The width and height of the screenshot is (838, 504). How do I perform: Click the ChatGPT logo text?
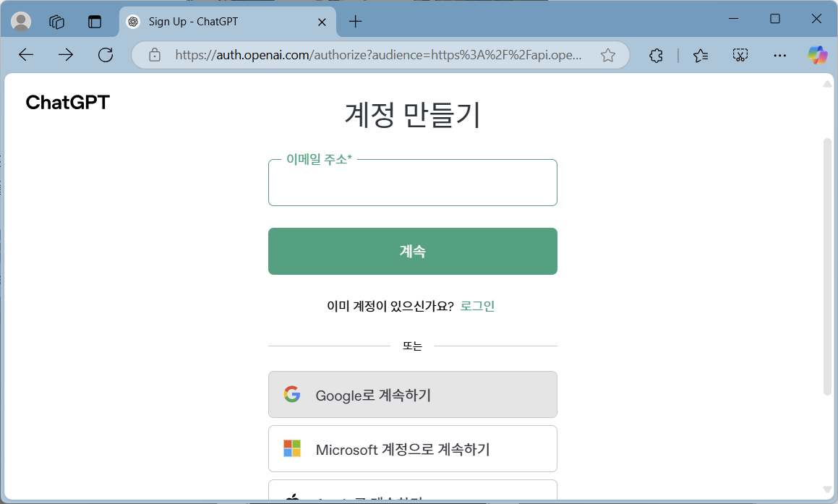click(68, 102)
